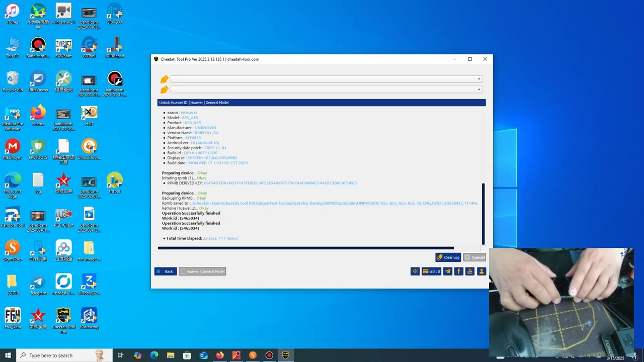Launch Pandora Tool from the desktop
Screen dimensions: 644x362
pyautogui.click(x=13, y=217)
